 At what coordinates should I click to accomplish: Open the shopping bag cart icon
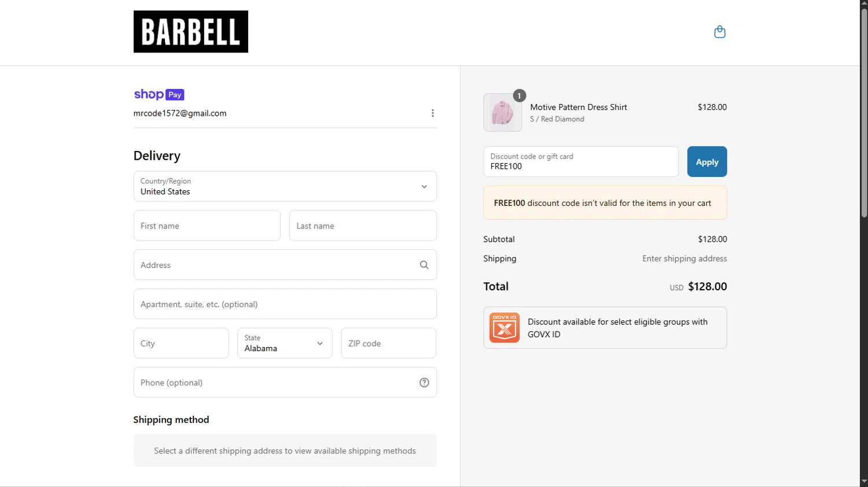pos(719,32)
